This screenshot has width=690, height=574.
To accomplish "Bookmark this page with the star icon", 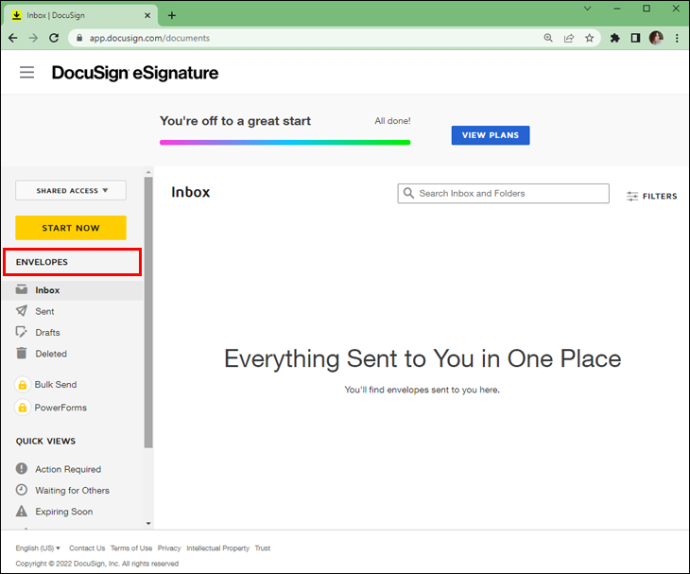I will tap(589, 38).
